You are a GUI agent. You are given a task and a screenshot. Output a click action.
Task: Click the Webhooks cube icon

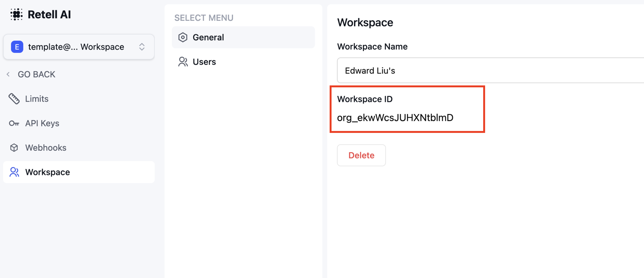point(14,148)
